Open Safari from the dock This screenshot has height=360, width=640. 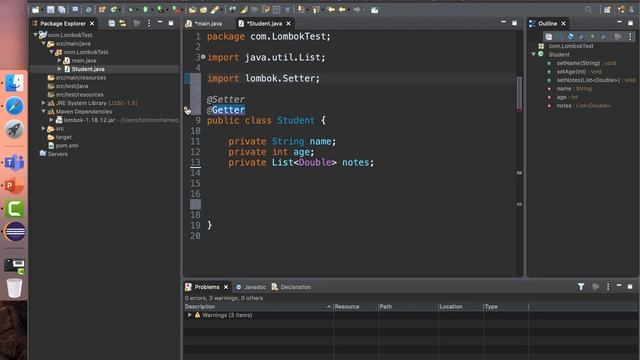coord(15,107)
